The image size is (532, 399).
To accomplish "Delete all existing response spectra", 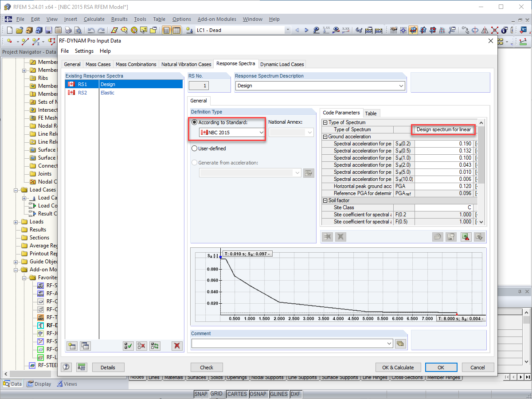I will (x=177, y=346).
